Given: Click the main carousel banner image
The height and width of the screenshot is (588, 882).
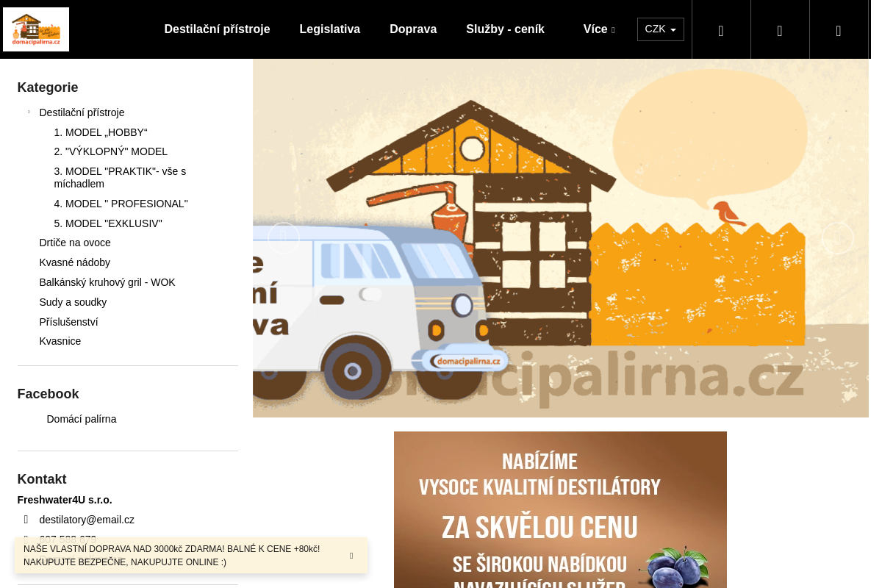Looking at the screenshot, I should 561,238.
